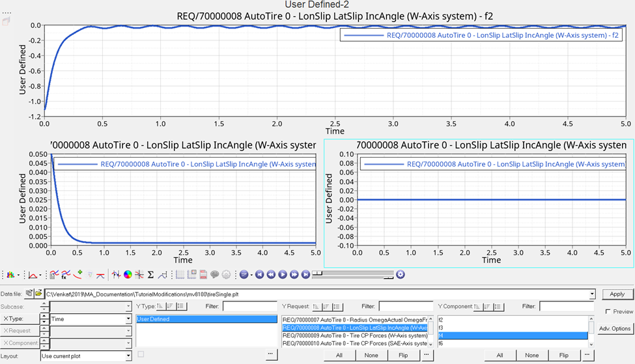Screen dimensions: 635x364
Task: Open the X Type Time dropdown
Action: click(x=128, y=319)
